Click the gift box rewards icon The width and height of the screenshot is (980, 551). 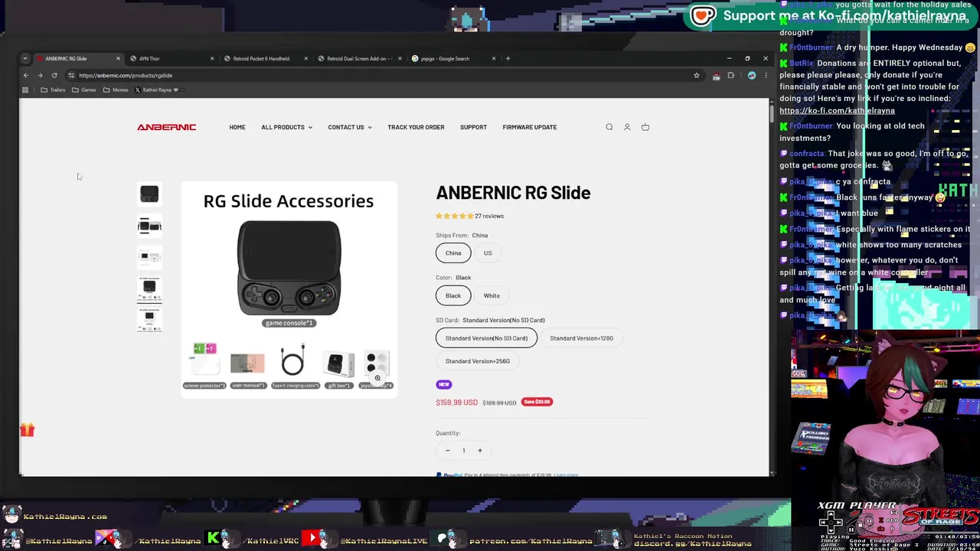(27, 429)
